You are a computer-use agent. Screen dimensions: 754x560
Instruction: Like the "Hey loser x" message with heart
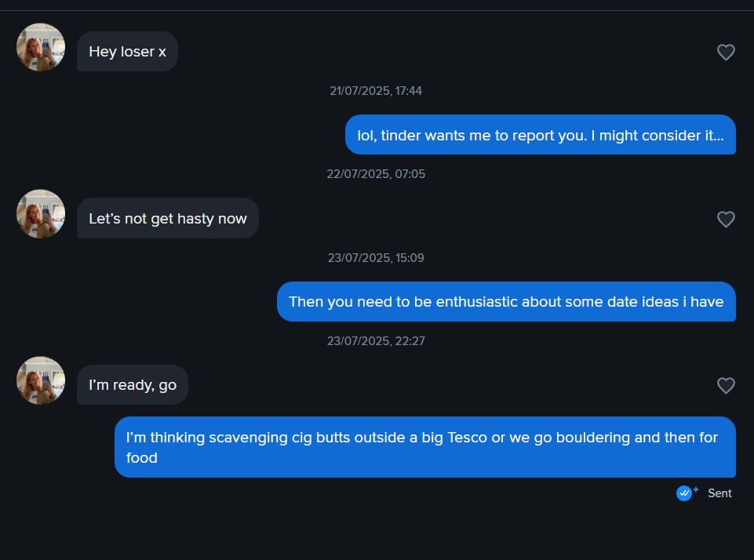pos(726,52)
